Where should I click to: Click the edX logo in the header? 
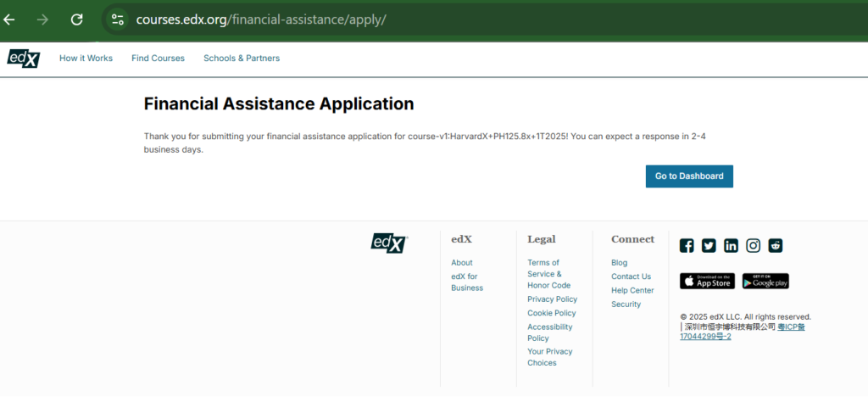[x=23, y=59]
